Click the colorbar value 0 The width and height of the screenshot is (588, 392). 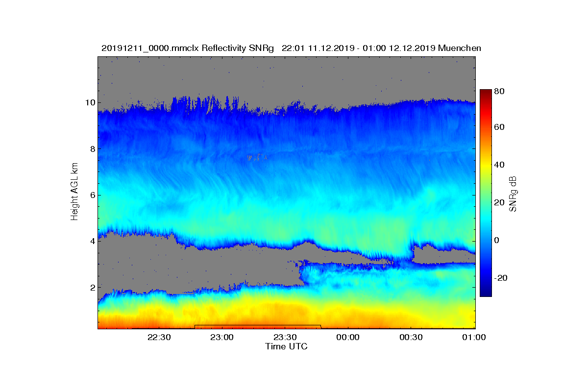tap(498, 240)
